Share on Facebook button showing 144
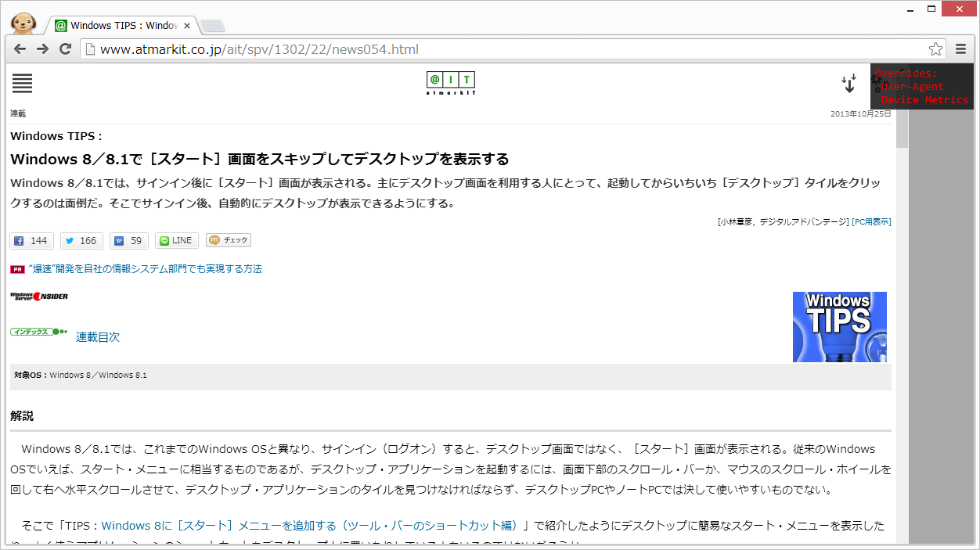Image resolution: width=980 pixels, height=550 pixels. coord(31,240)
